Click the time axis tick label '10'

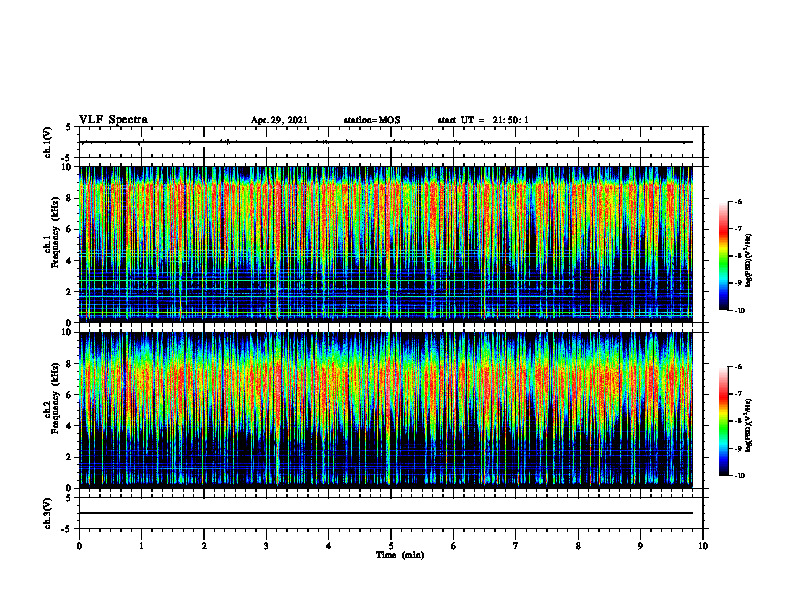(x=703, y=546)
